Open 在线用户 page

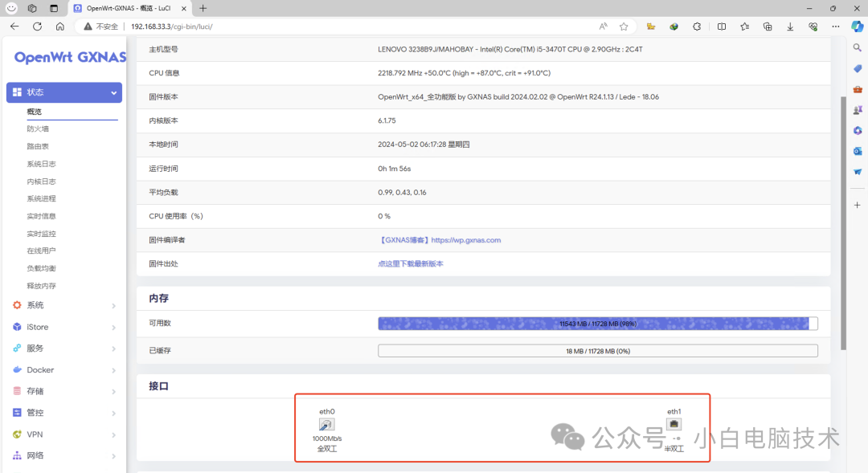(42, 251)
